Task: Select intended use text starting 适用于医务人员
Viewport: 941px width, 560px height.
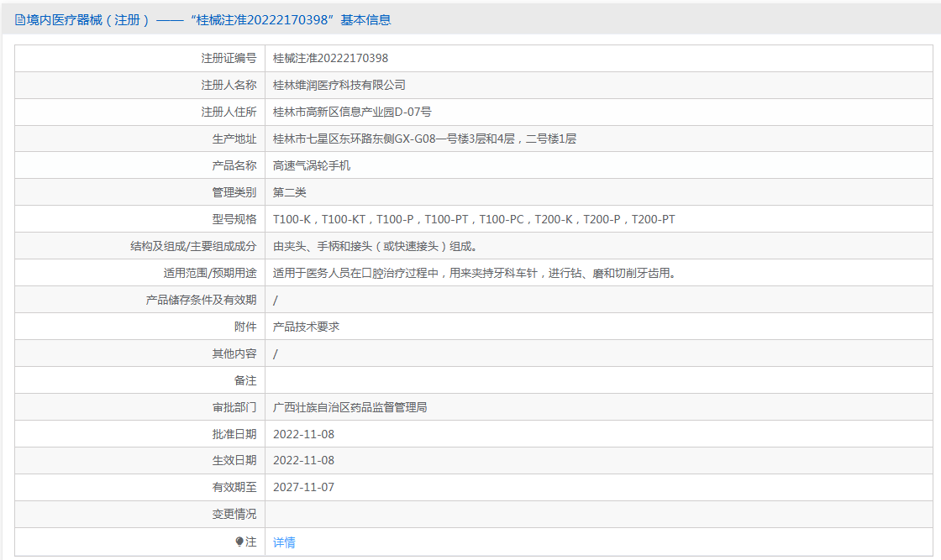Action: tap(475, 274)
